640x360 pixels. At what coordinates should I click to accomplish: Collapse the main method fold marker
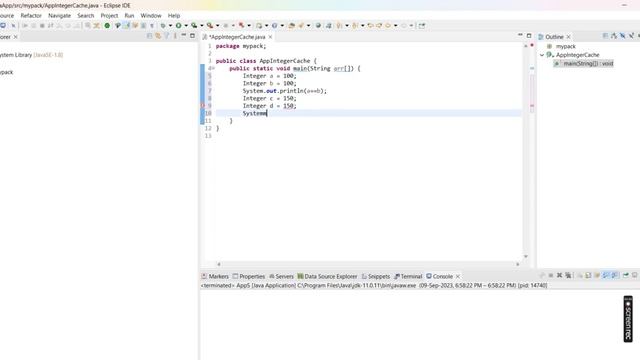click(x=213, y=68)
